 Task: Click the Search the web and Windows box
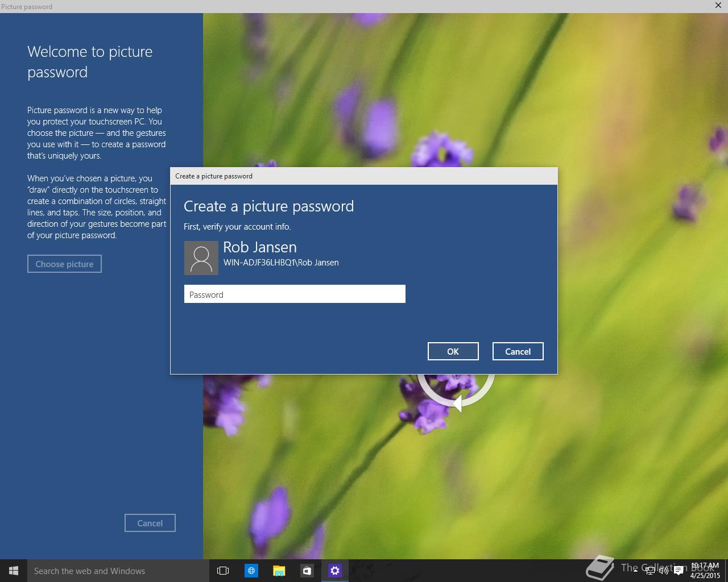[118, 571]
